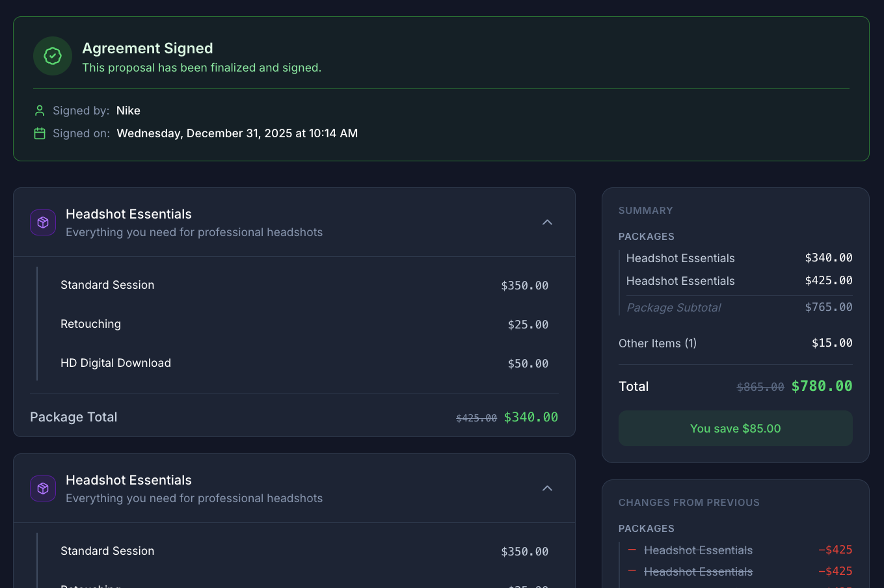Click the signer name Nike
Image resolution: width=884 pixels, height=588 pixels.
tap(128, 111)
